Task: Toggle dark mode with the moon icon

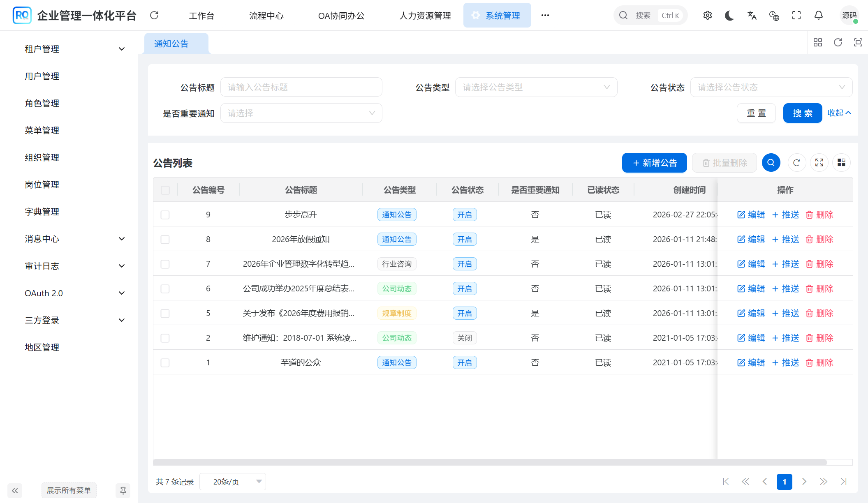Action: tap(729, 15)
